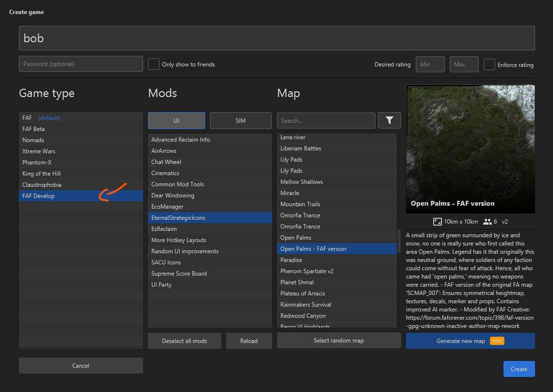Viewport: 553px width, 392px height.
Task: Choose the Liberiam Battles map
Action: point(337,148)
